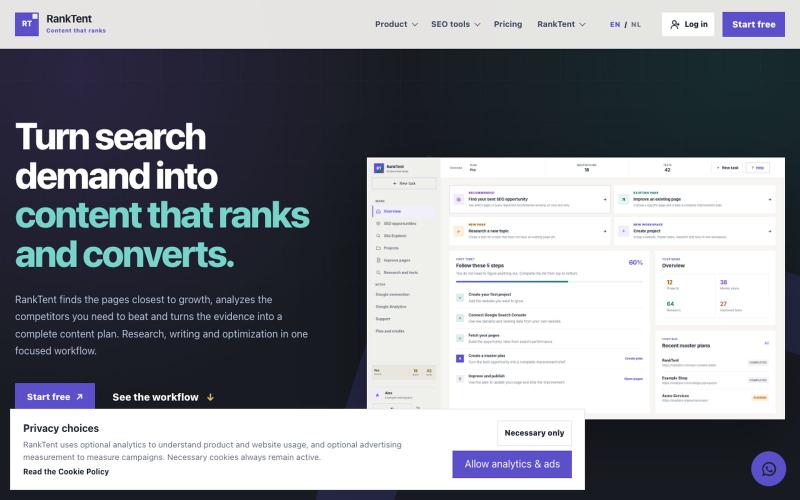Click the hero Start free button
The width and height of the screenshot is (800, 500).
point(55,396)
